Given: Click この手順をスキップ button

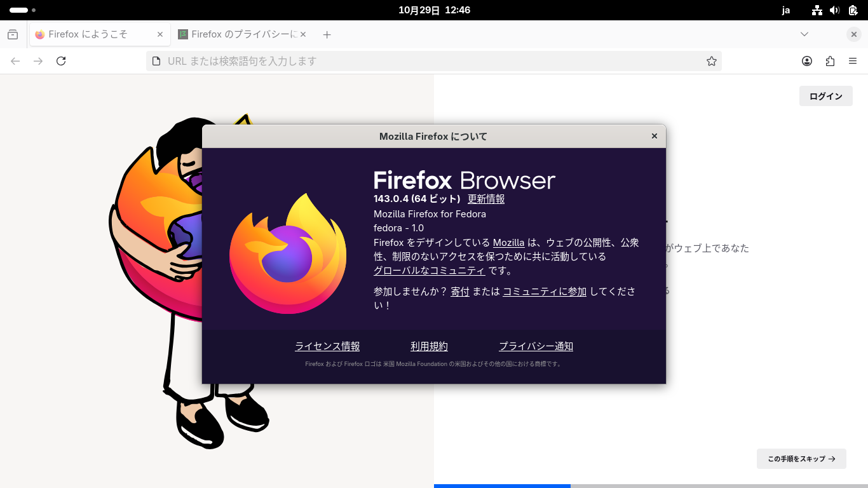Looking at the screenshot, I should point(801,459).
